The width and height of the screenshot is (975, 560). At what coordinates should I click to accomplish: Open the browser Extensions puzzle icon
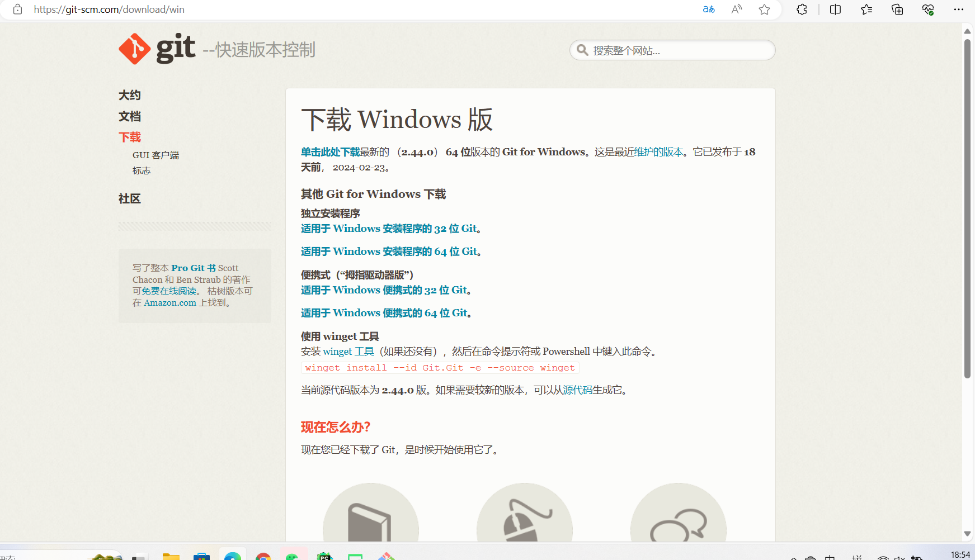point(802,10)
